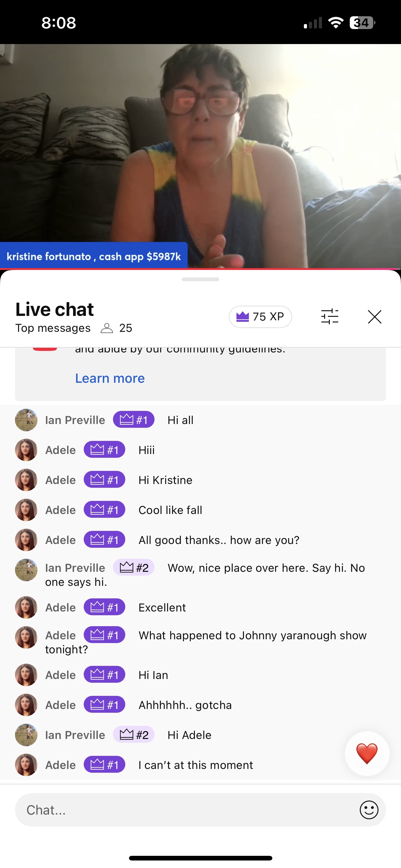401x868 pixels.
Task: Open the emoji picker in chat field
Action: coord(369,810)
